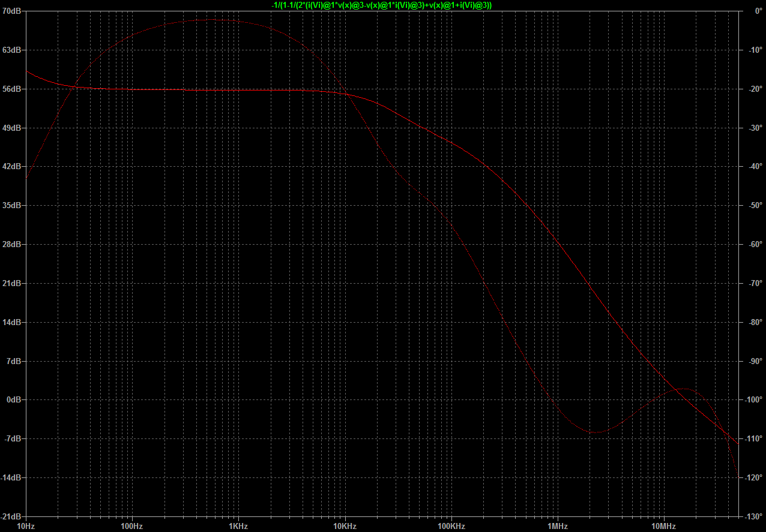The width and height of the screenshot is (766, 532).
Task: Click the -20° phase axis label
Action: pos(754,89)
